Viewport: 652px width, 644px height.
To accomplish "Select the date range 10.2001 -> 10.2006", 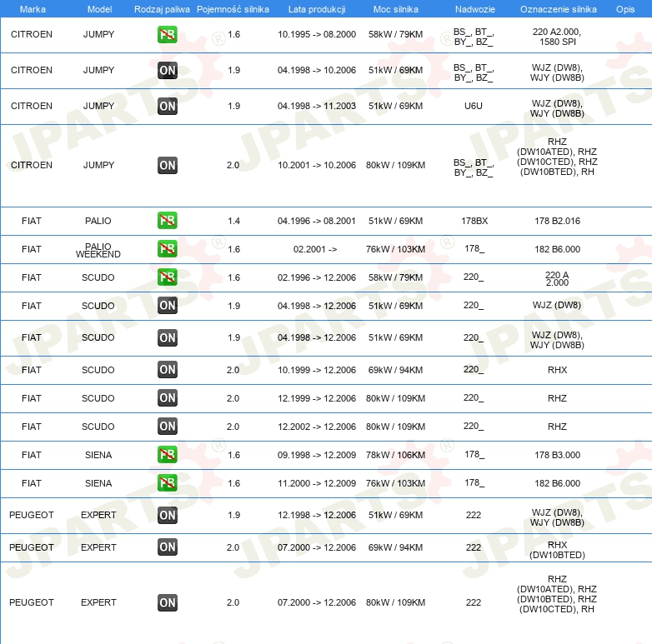I will (317, 165).
